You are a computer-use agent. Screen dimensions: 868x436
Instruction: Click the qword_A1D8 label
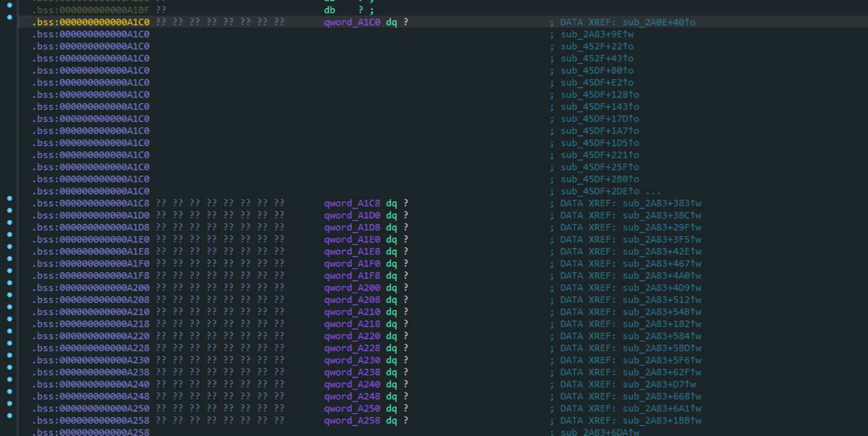coord(352,227)
